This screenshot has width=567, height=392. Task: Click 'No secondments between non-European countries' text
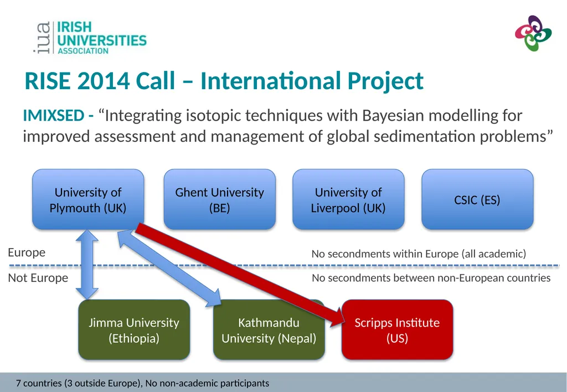pos(431,278)
